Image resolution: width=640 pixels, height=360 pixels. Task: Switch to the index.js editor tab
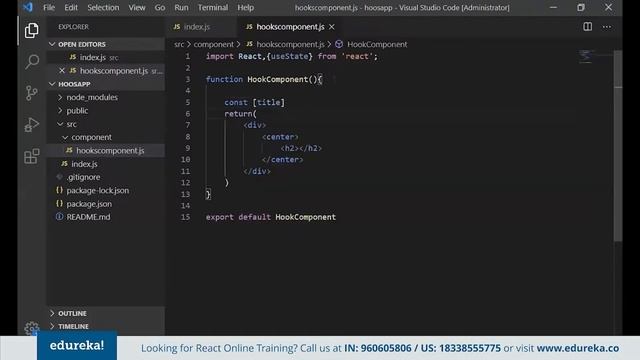pos(197,27)
